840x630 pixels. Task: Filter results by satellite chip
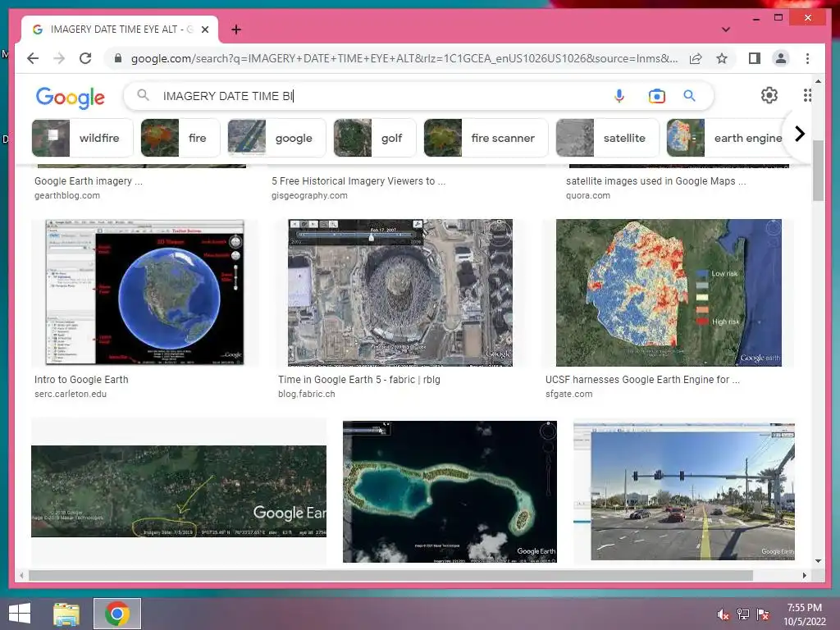608,138
